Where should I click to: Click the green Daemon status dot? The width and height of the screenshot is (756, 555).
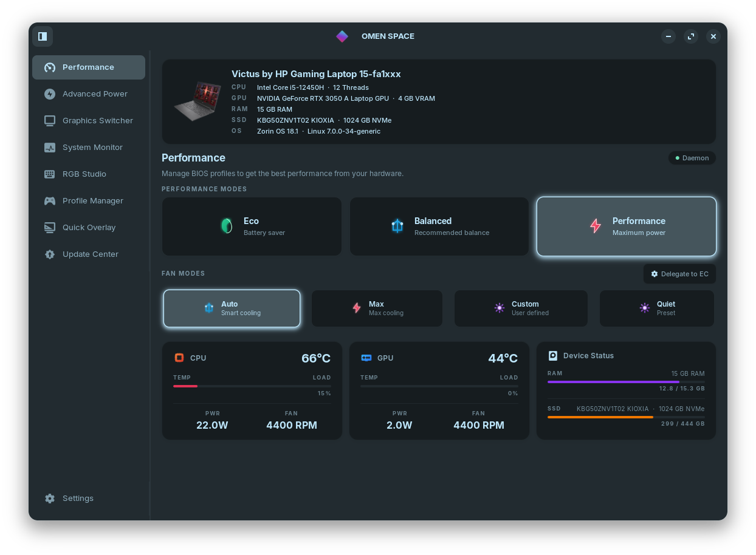(678, 158)
